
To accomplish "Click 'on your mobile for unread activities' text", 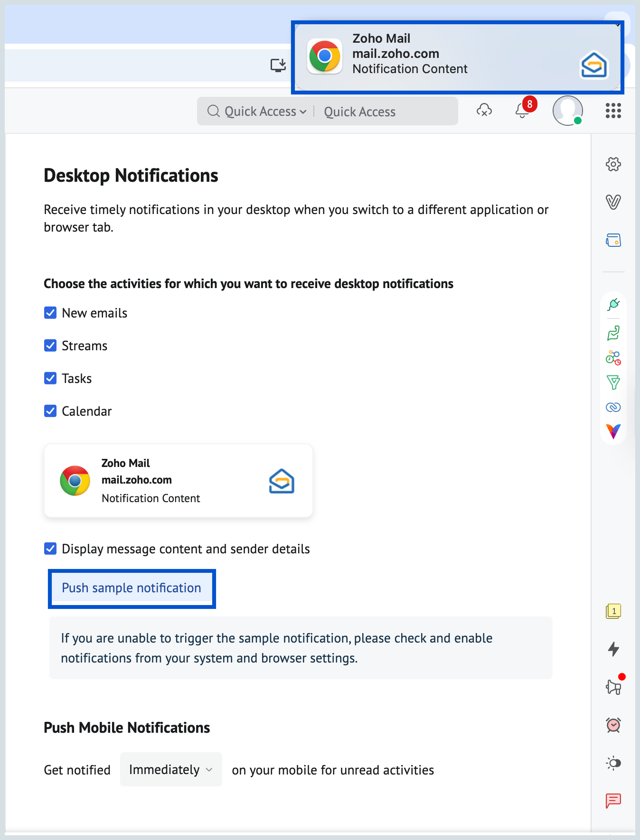I will point(333,770).
